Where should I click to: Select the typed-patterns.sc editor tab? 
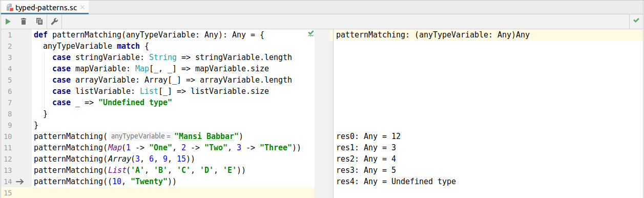click(x=45, y=7)
